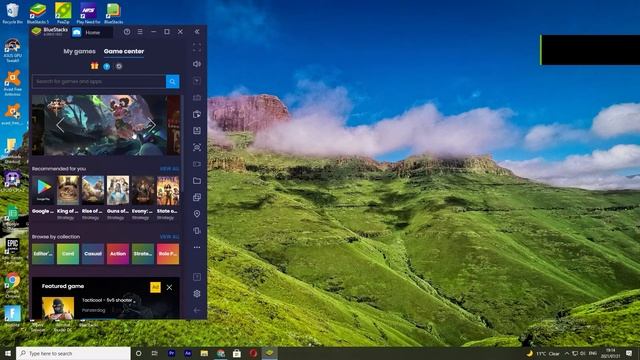The height and width of the screenshot is (360, 640).
Task: Open Evony game tile
Action: (142, 190)
